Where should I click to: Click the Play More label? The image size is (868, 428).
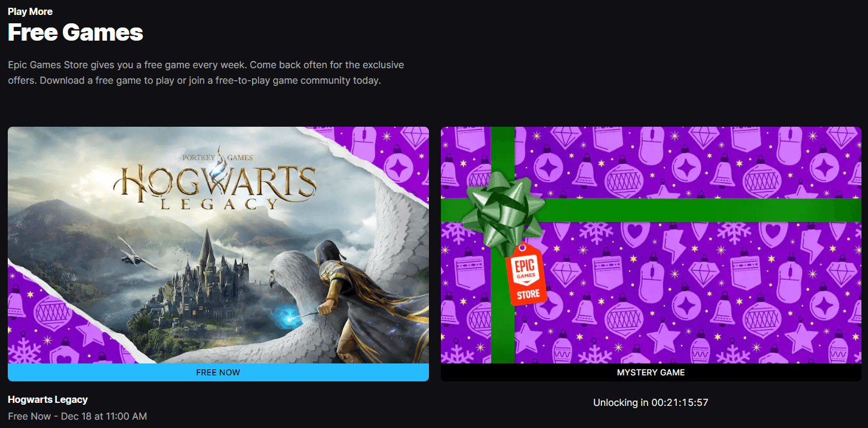(x=30, y=11)
